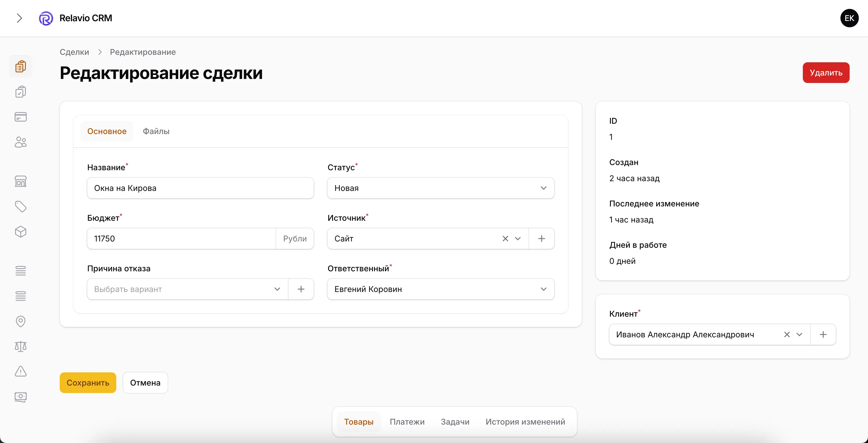Click the red Удалить button

(x=826, y=72)
